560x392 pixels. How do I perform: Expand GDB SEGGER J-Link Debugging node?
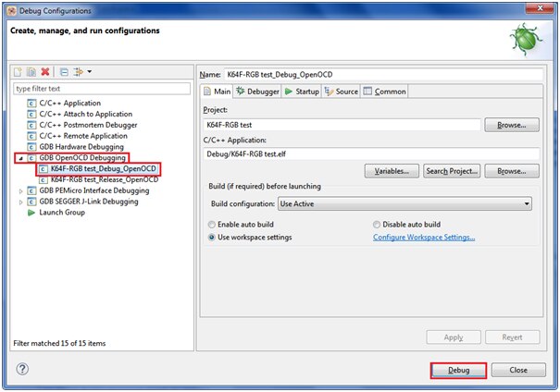point(20,202)
